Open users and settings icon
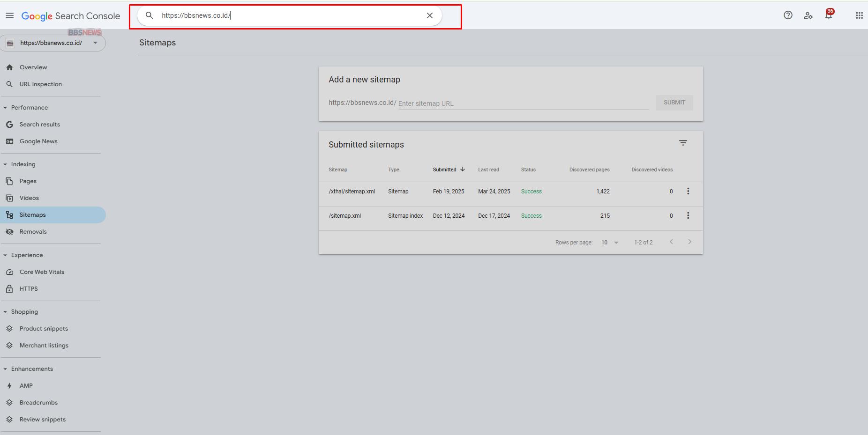Image resolution: width=868 pixels, height=435 pixels. pyautogui.click(x=808, y=15)
